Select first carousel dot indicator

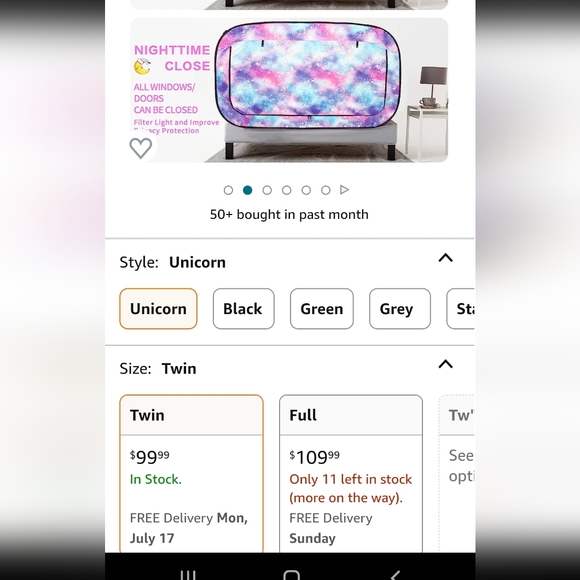(x=228, y=190)
